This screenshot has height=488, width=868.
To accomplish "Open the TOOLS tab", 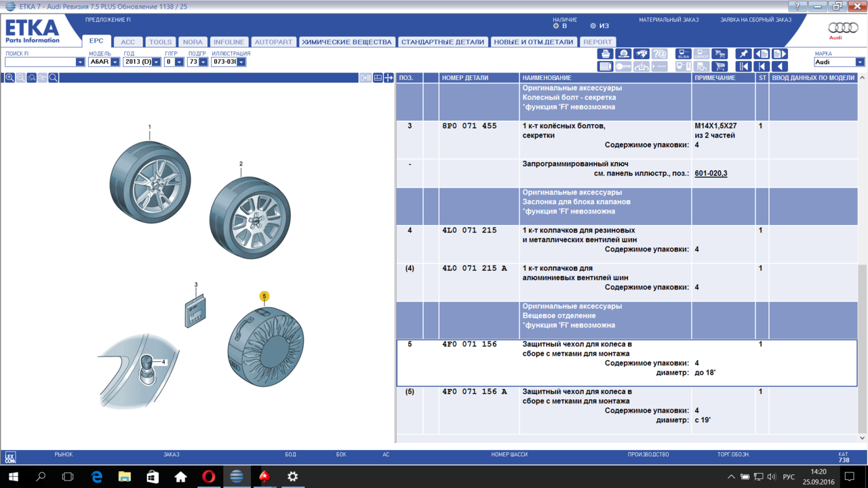I will (161, 42).
